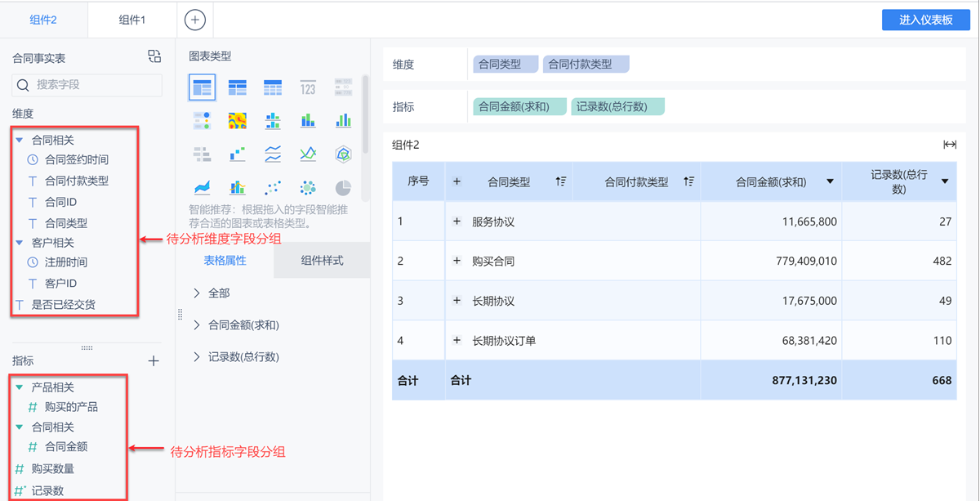Select the radar chart type
The width and height of the screenshot is (980, 501).
pyautogui.click(x=343, y=154)
